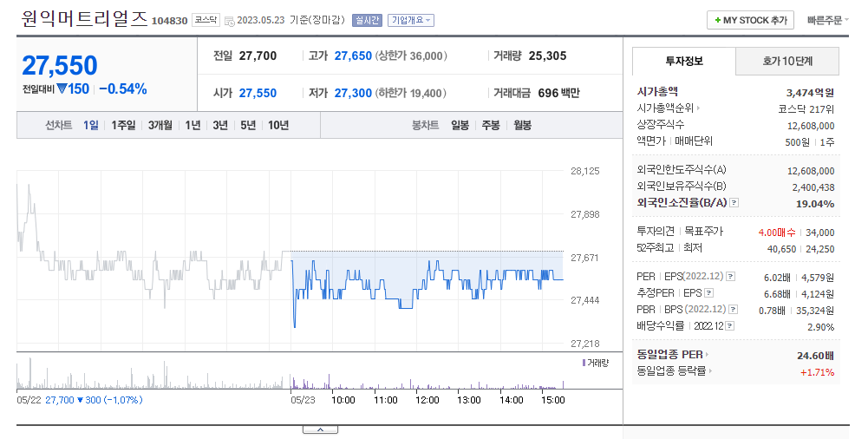Screen dimensions: 868x439
Task: Select the 주봉 candlestick chart
Action: pyautogui.click(x=491, y=125)
